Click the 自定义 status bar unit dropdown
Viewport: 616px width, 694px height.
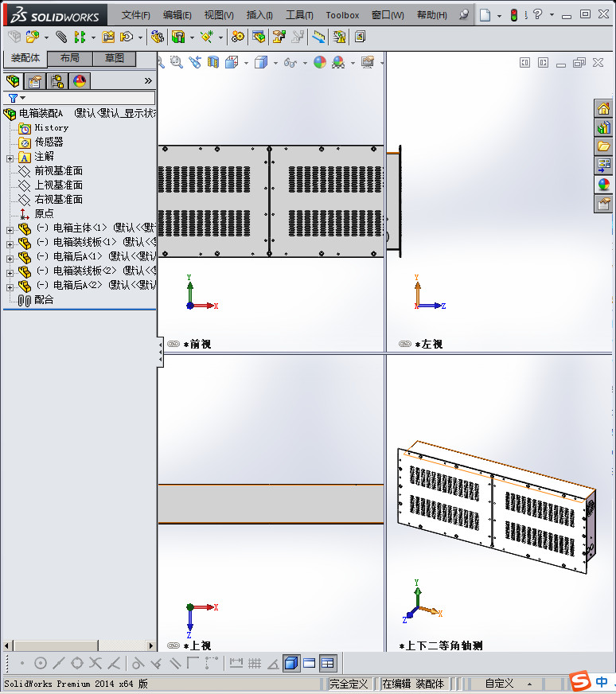(509, 684)
